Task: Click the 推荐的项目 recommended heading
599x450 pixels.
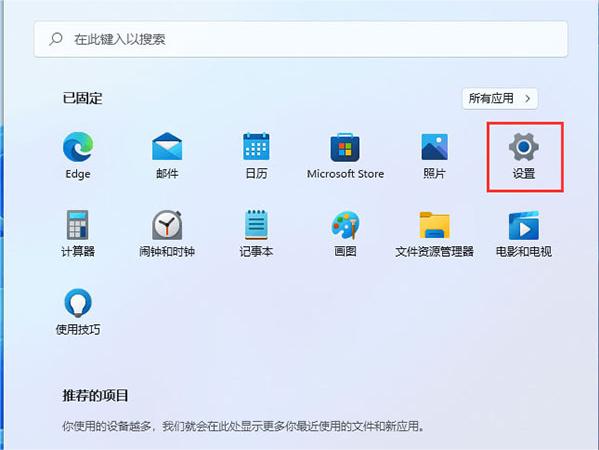Action: (95, 395)
